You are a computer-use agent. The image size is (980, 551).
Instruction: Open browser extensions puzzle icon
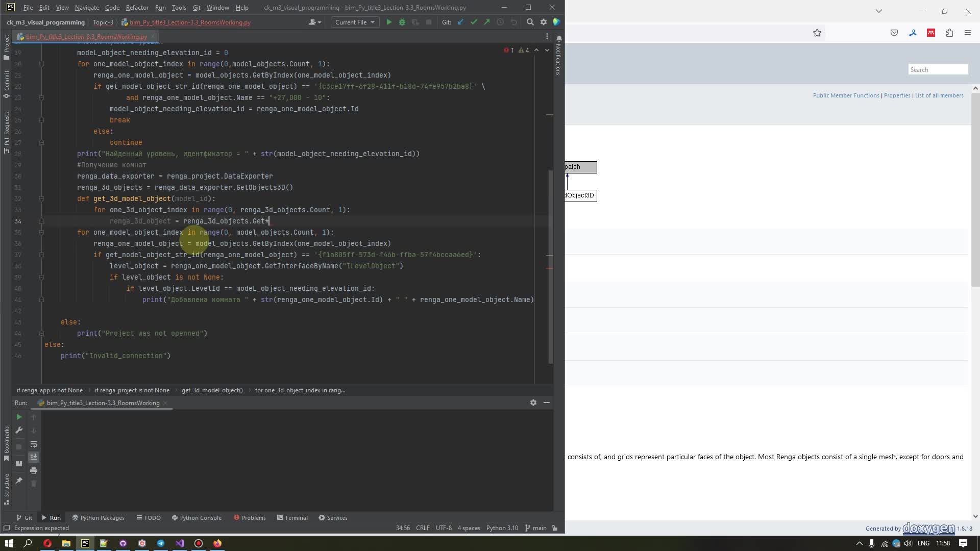pos(949,33)
